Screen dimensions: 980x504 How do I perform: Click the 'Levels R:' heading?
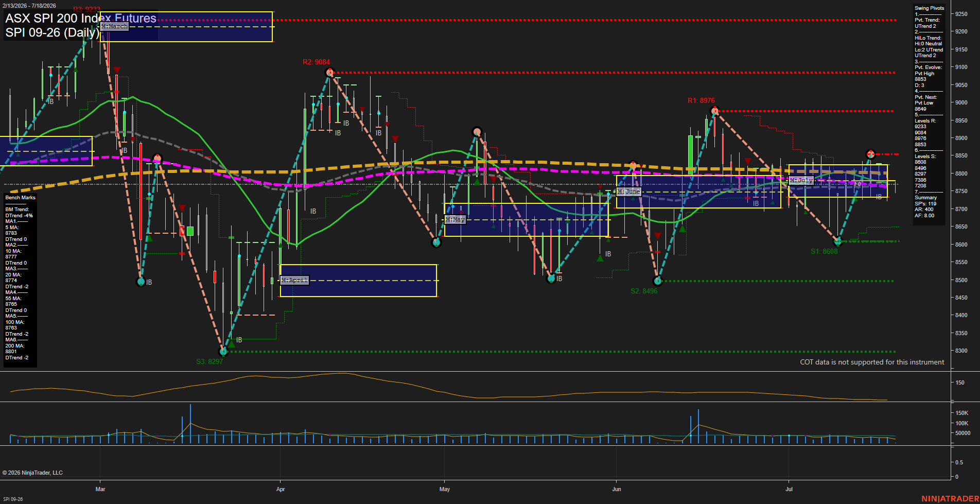pyautogui.click(x=925, y=121)
